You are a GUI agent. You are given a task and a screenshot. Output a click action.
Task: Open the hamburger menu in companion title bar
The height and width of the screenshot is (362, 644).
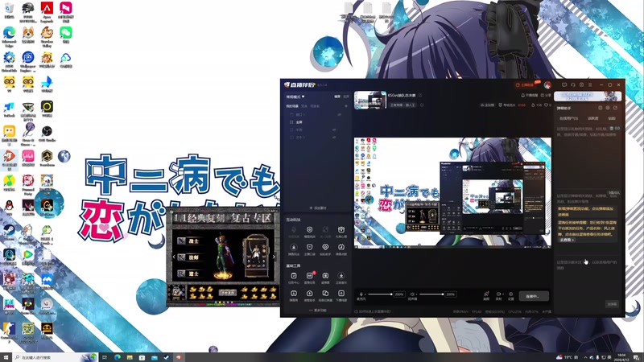[590, 85]
